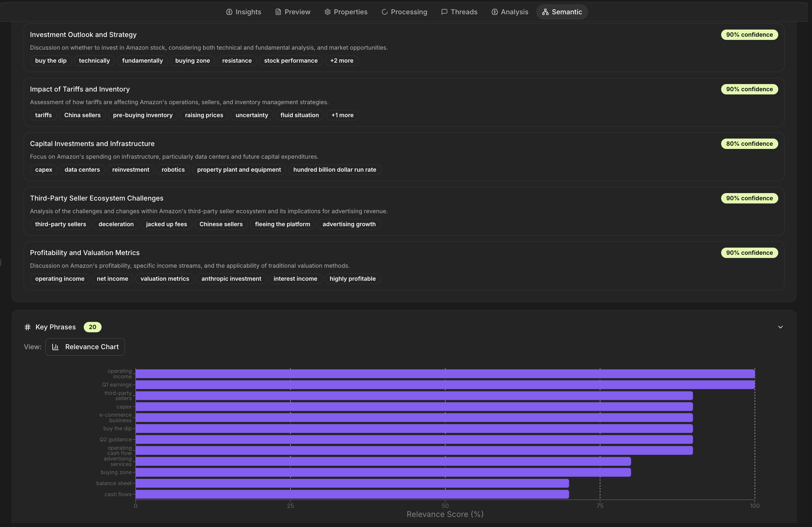Click the Analysis brain icon
This screenshot has height=527, width=812.
[494, 12]
